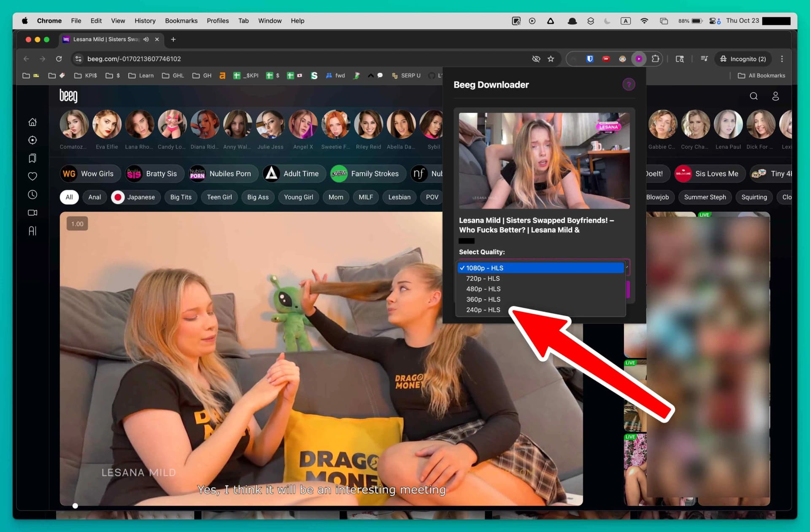Open the Bookmarks menu in the menu bar
Viewport: 810px width, 532px height.
(181, 20)
